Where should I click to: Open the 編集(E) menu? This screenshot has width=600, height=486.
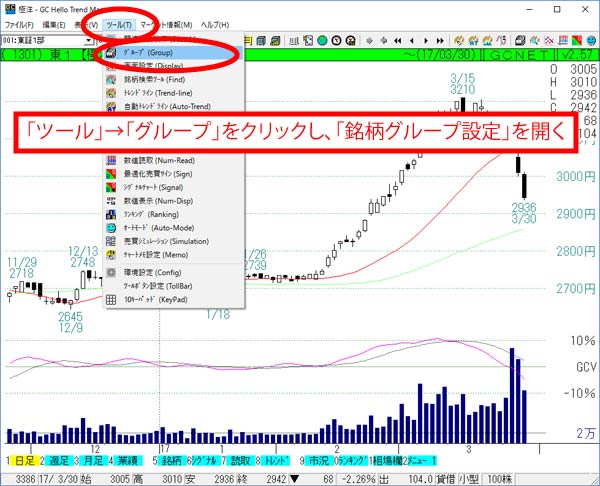click(x=54, y=25)
